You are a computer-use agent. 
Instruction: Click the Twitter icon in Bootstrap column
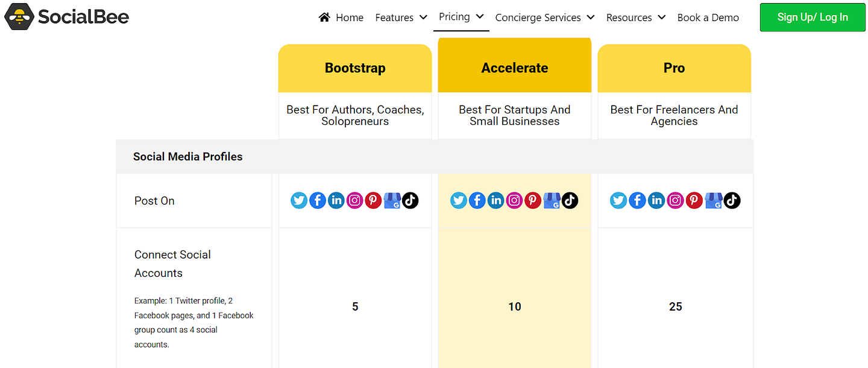299,200
